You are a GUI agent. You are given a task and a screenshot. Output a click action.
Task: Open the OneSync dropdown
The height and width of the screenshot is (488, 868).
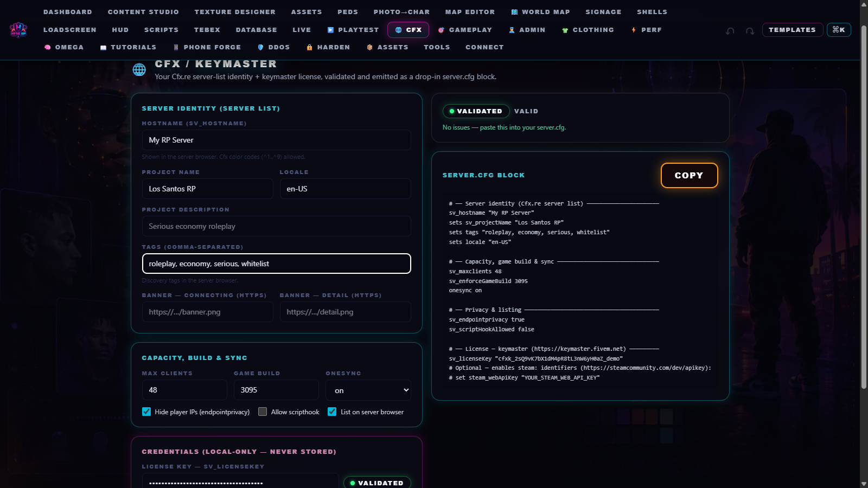(368, 390)
